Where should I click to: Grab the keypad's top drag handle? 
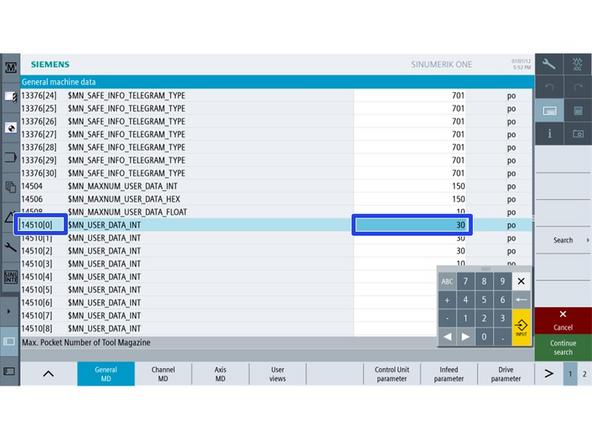[x=486, y=269]
